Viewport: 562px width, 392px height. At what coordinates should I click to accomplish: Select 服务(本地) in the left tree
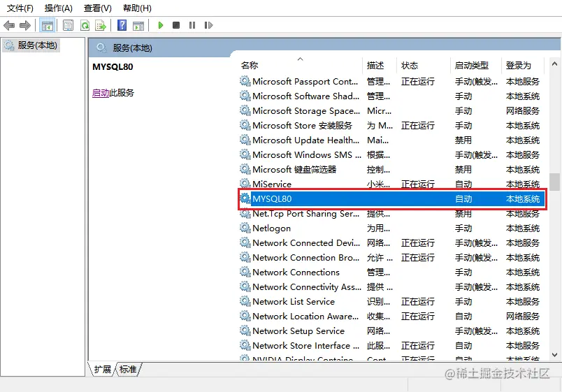coord(31,45)
